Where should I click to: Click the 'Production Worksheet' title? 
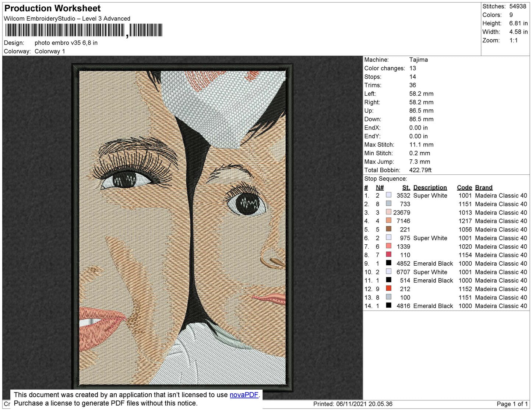coord(52,8)
